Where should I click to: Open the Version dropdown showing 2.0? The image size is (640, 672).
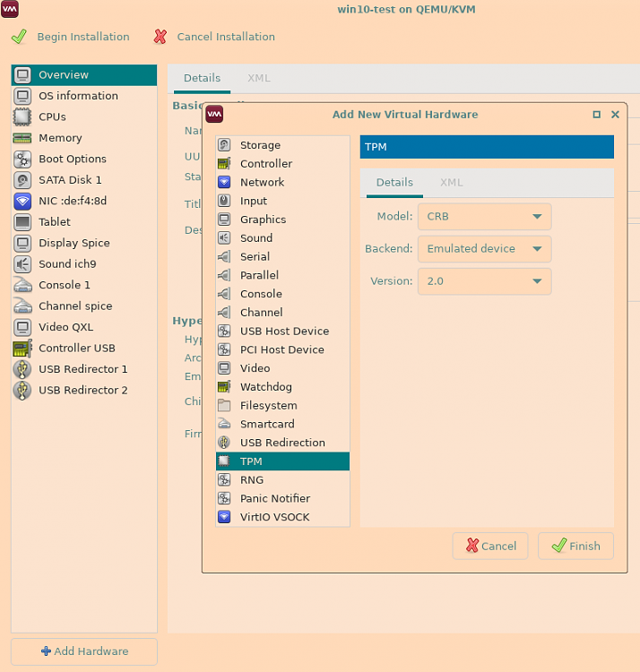point(484,281)
